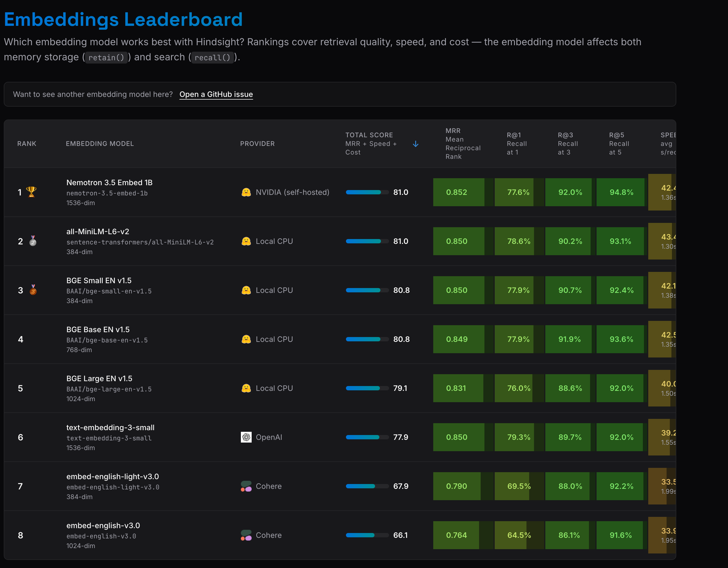Click the embed-english-v3.0 total score bar
This screenshot has width=728, height=568.
[x=367, y=535]
